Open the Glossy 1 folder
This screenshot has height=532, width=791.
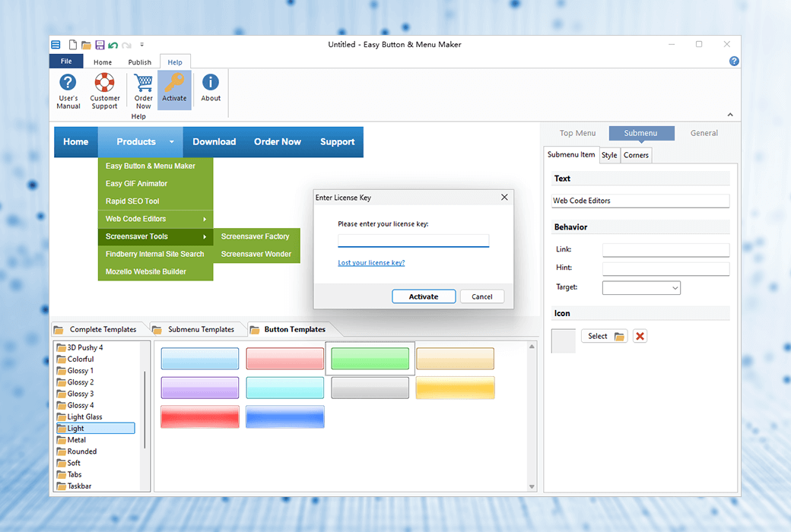(x=75, y=371)
